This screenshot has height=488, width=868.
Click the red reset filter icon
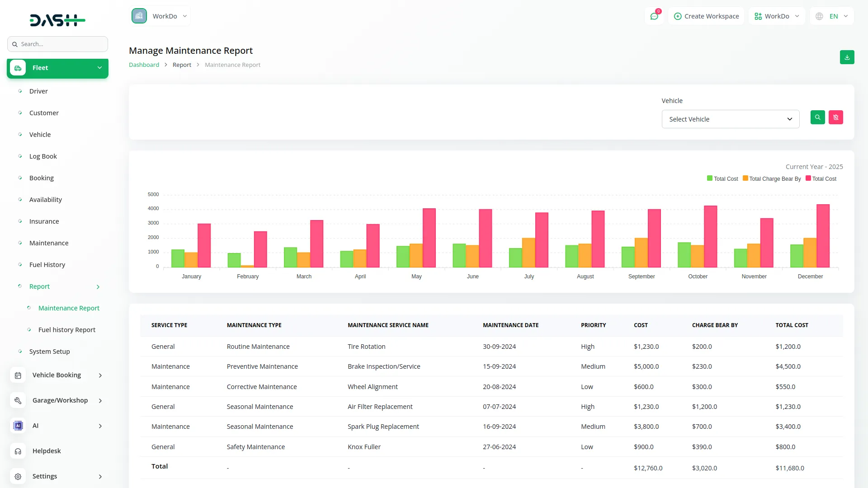click(x=835, y=117)
